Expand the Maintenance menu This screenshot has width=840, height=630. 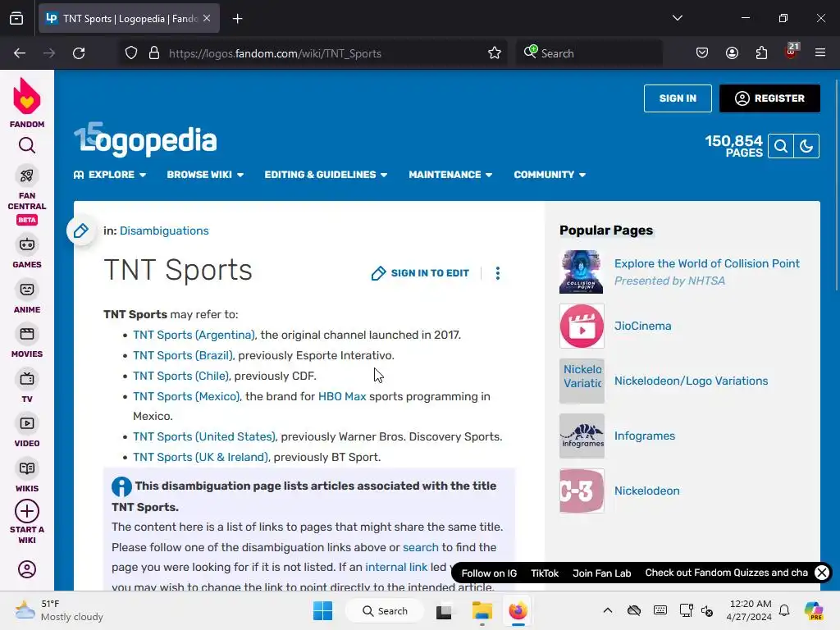click(450, 175)
